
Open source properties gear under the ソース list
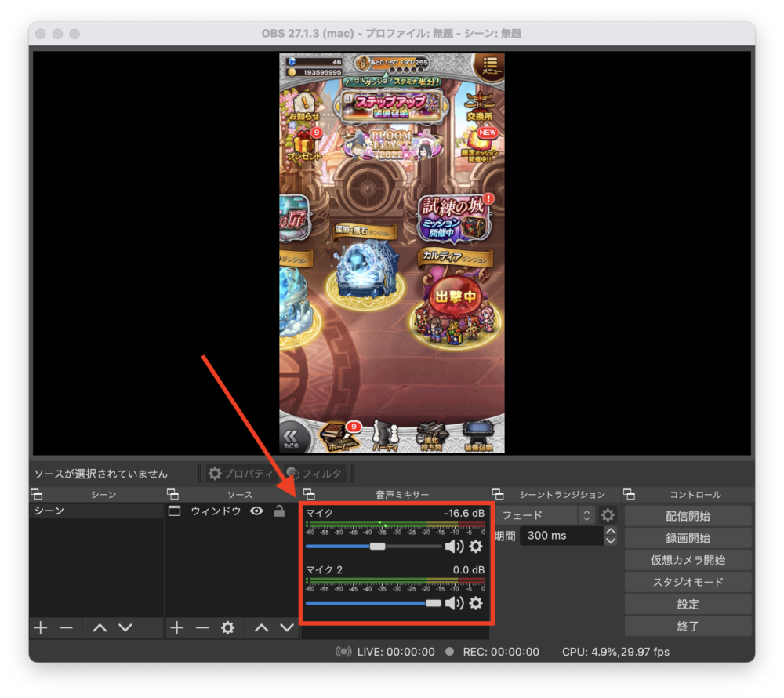coord(227,627)
